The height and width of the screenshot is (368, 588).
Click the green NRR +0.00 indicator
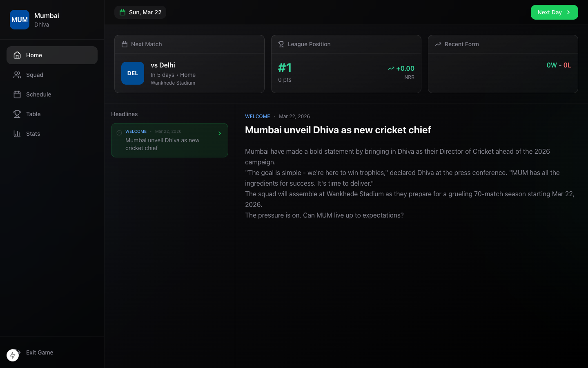point(401,68)
